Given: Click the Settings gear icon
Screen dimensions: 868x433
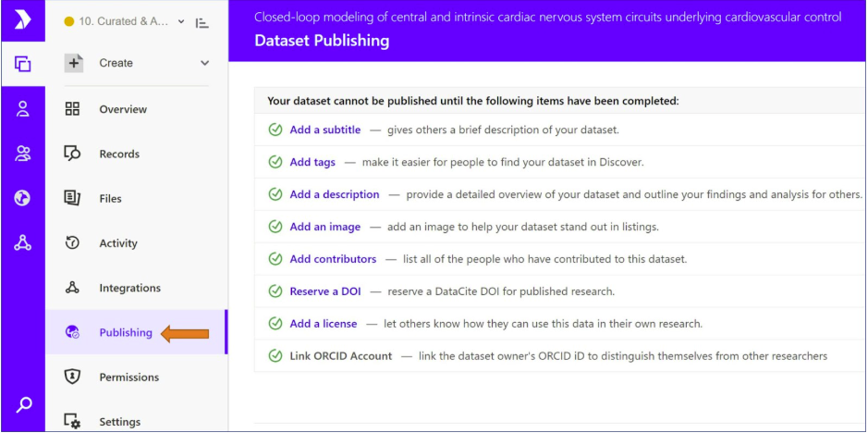Looking at the screenshot, I should coord(72,421).
